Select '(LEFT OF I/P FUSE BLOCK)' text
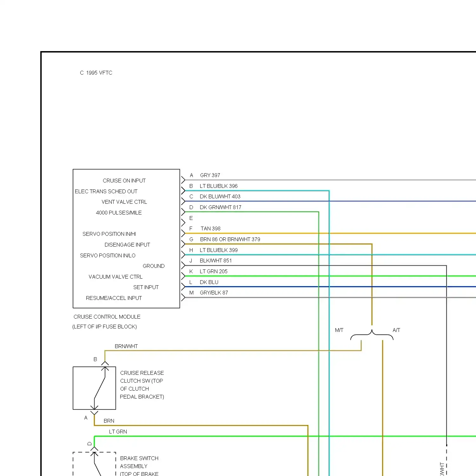476x476 pixels. coord(104,327)
